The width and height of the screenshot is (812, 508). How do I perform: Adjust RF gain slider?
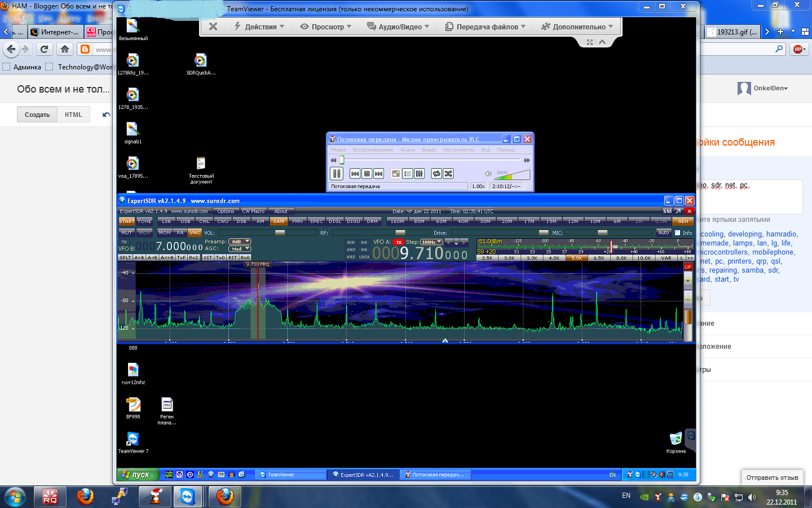381,233
